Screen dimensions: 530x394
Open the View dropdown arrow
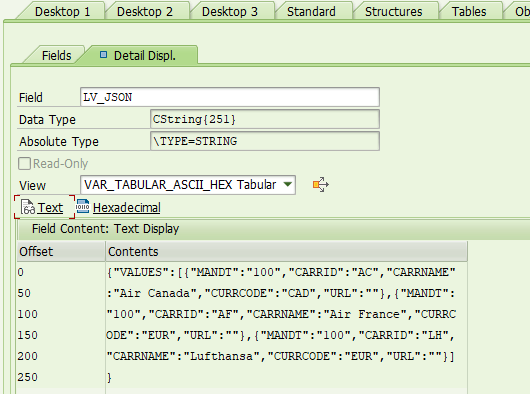[288, 184]
